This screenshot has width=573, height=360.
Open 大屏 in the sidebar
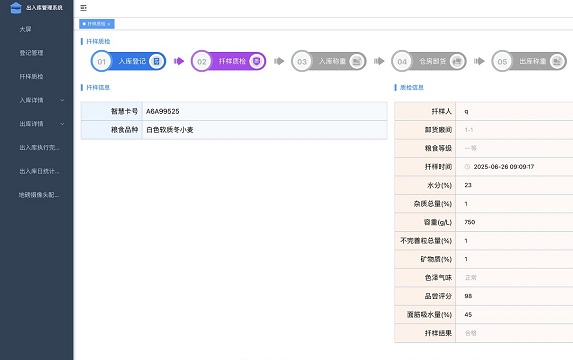pyautogui.click(x=25, y=29)
